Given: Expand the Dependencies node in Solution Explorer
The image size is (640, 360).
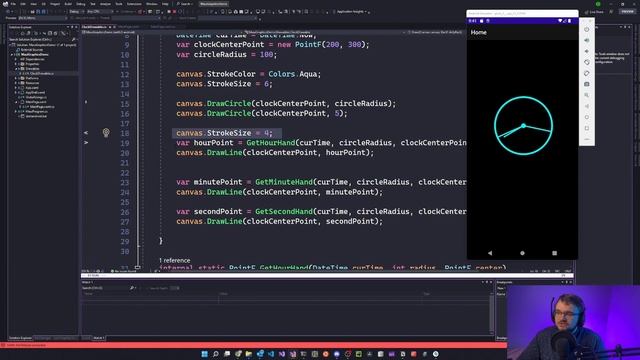Looking at the screenshot, I should coord(16,59).
